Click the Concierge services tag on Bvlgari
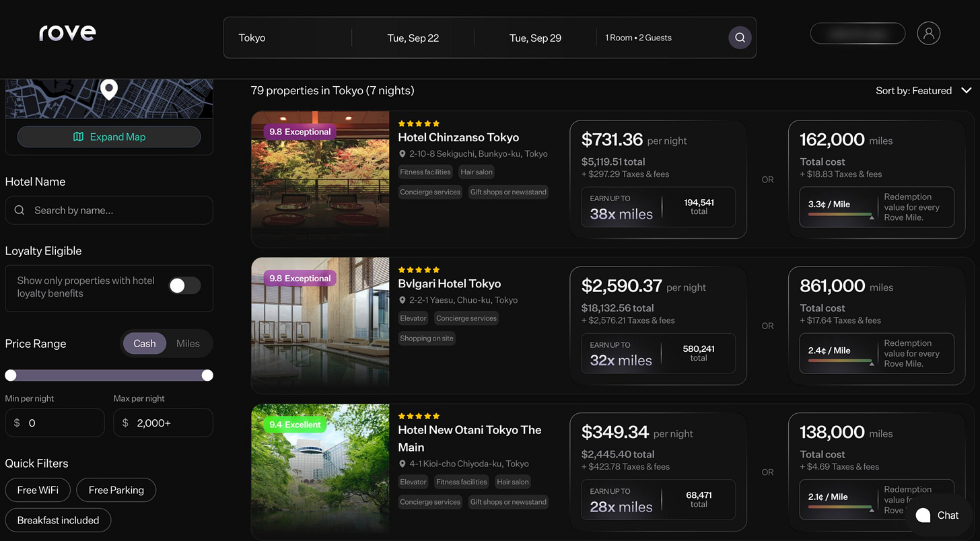Screen dimensions: 980x541 pyautogui.click(x=466, y=318)
